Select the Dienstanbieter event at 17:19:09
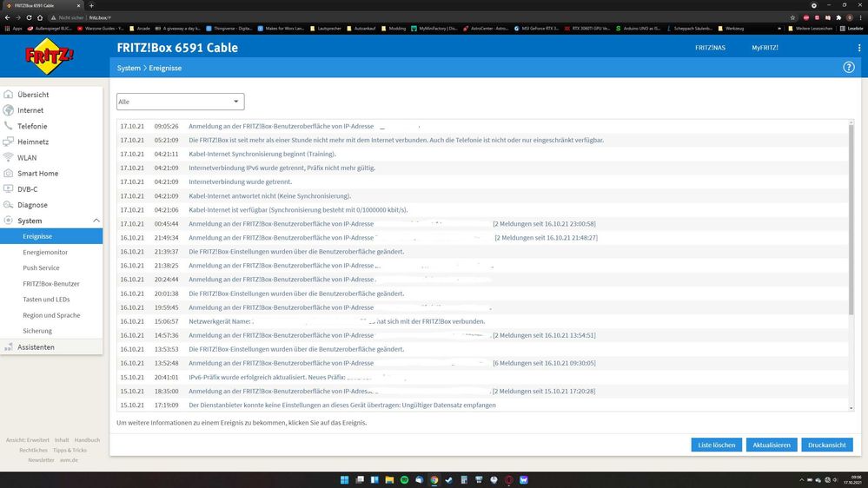Screen dimensions: 868x488 483,405
